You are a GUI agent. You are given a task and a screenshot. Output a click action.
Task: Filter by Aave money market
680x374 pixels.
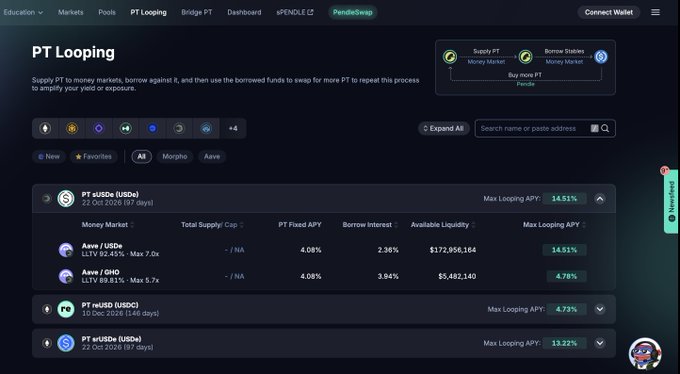pyautogui.click(x=212, y=157)
